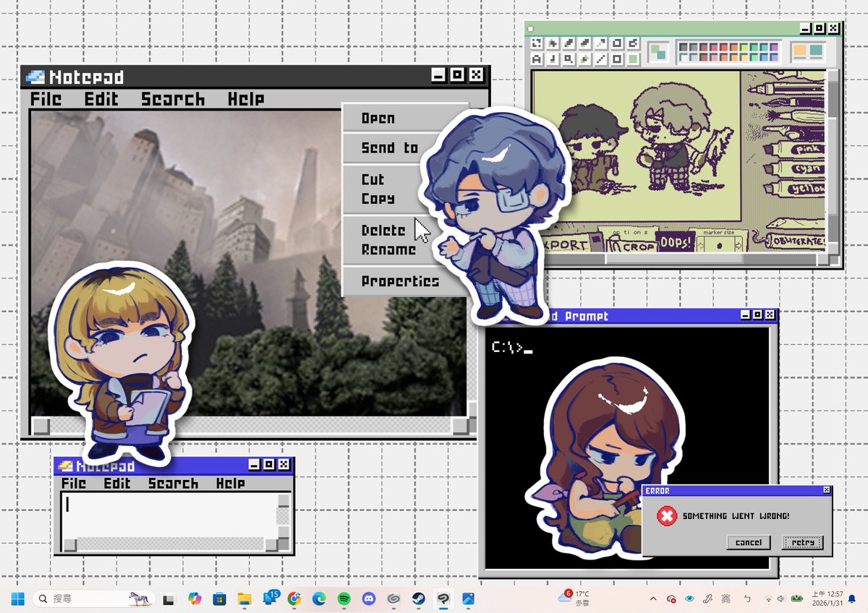Open Clip Studio Paint from the taskbar
The height and width of the screenshot is (613, 868).
coord(443,599)
